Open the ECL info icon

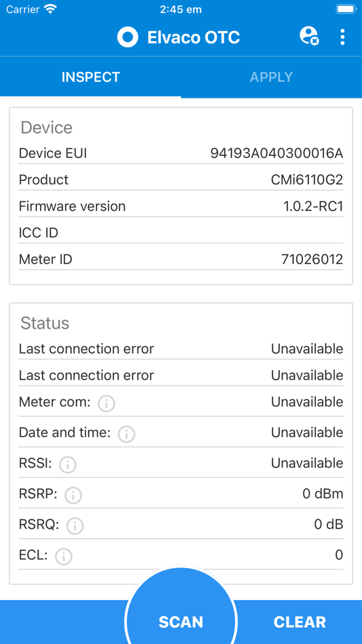(x=64, y=557)
